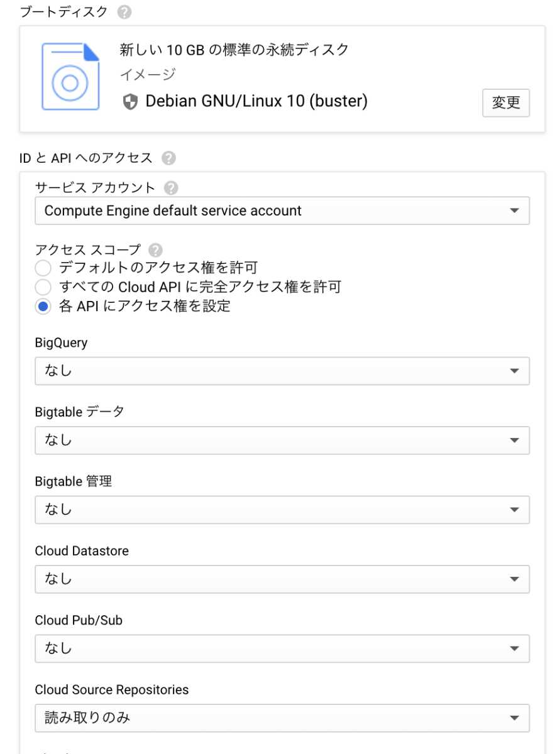Viewport: 560px width, 754px height.
Task: Click the shield icon before Debian GNU/Linux
Action: click(x=129, y=101)
